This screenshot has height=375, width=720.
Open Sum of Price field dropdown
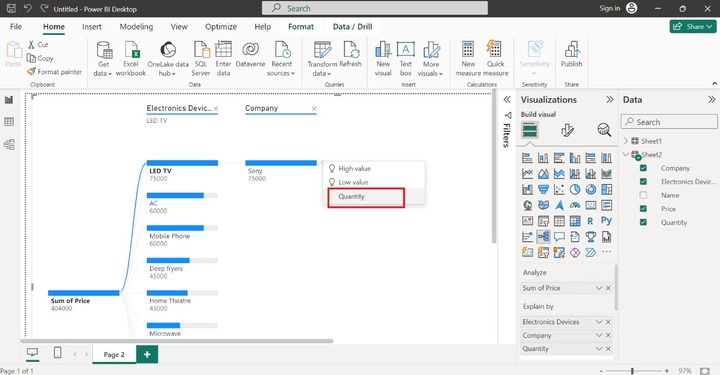click(599, 288)
